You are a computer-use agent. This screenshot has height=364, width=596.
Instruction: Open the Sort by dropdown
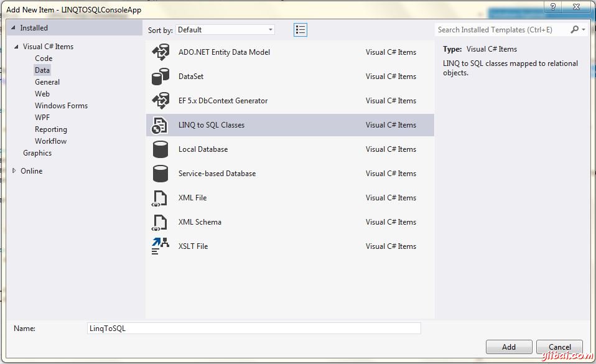click(x=225, y=30)
